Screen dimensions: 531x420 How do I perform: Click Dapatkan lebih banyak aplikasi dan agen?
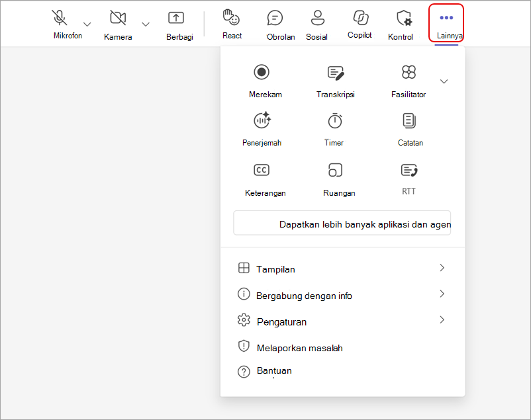click(x=342, y=223)
